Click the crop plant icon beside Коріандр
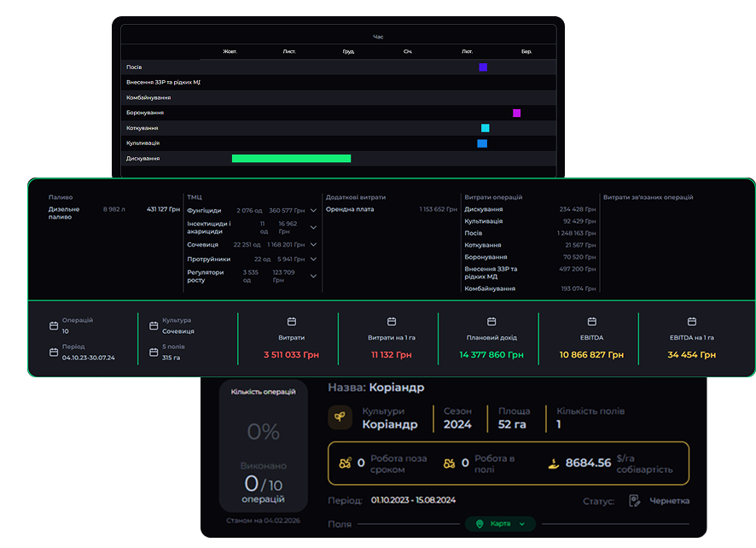 point(340,417)
